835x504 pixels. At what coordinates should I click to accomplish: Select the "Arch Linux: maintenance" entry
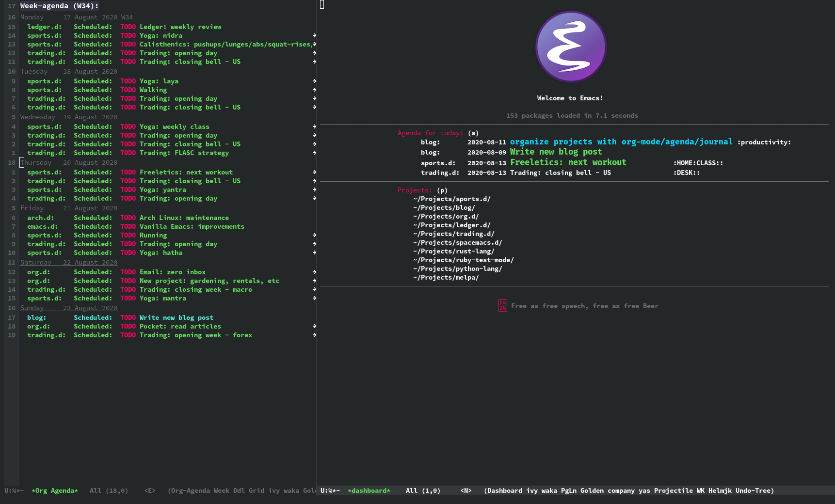point(184,218)
